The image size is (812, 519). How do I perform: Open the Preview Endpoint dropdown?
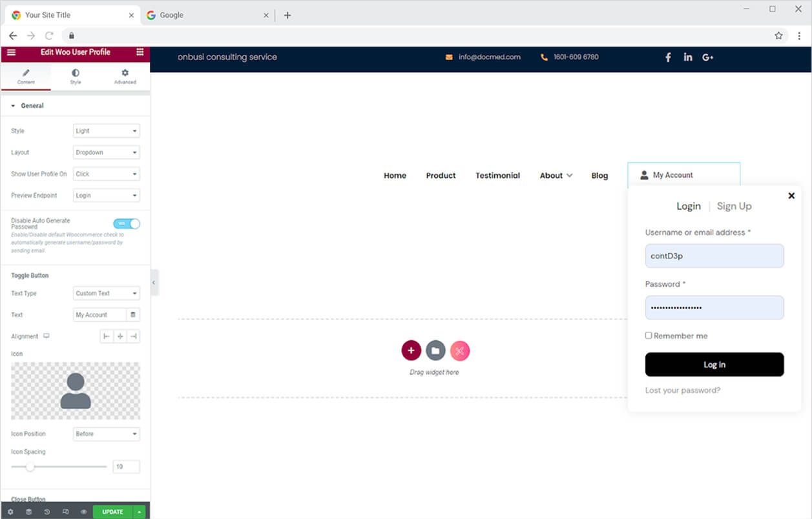(107, 196)
